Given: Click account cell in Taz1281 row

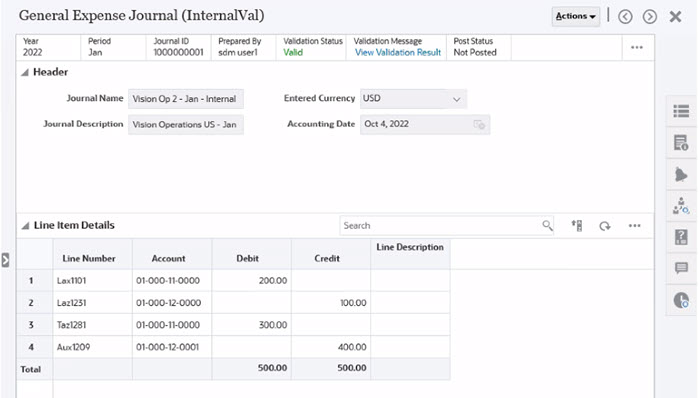Looking at the screenshot, I should (x=172, y=325).
